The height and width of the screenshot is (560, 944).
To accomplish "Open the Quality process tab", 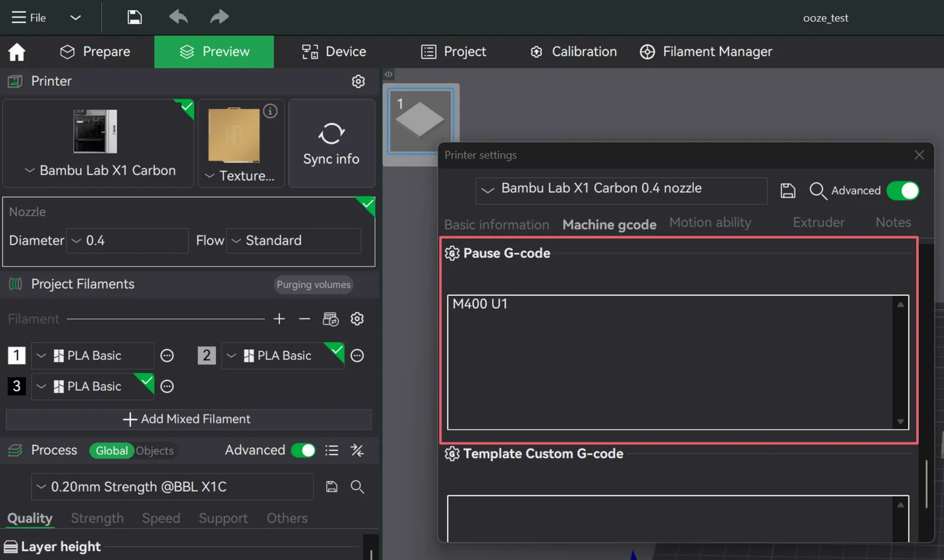I will [30, 518].
